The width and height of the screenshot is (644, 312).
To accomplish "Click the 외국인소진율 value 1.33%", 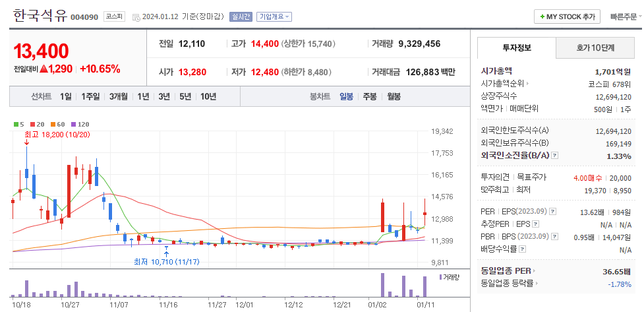I will (619, 156).
